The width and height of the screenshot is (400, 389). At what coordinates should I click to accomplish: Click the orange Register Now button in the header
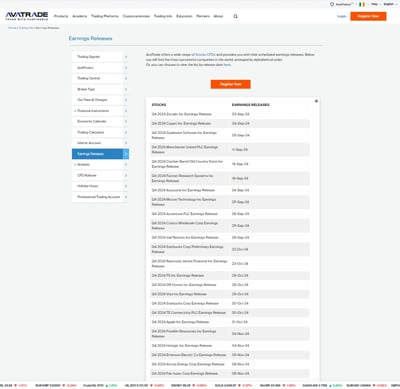368,16
